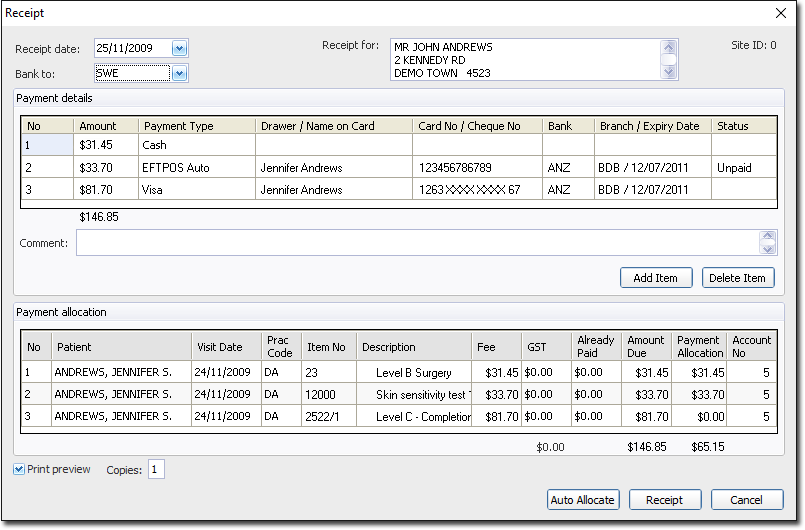Viewport: 805px width, 530px height.
Task: Expand the Bank to dropdown list
Action: [179, 73]
